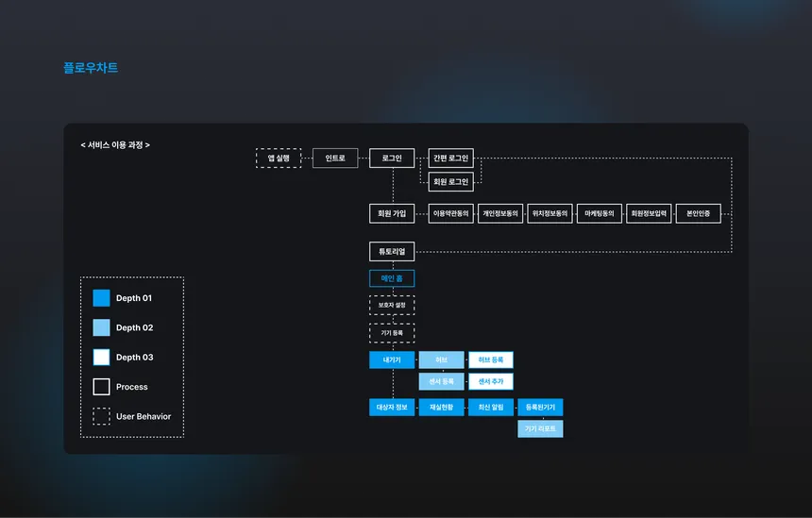Click the 허브 등록 white node
This screenshot has height=518, width=812.
pos(491,359)
